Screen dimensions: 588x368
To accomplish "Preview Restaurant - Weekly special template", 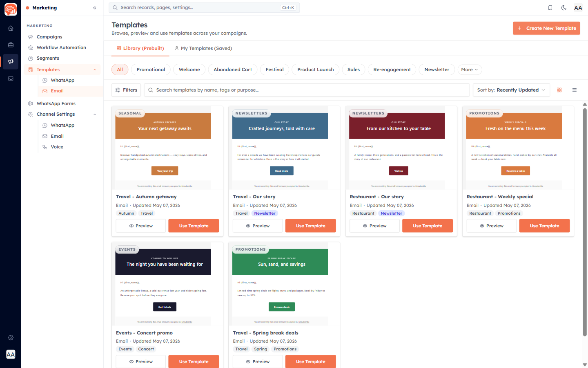I will coord(492,226).
